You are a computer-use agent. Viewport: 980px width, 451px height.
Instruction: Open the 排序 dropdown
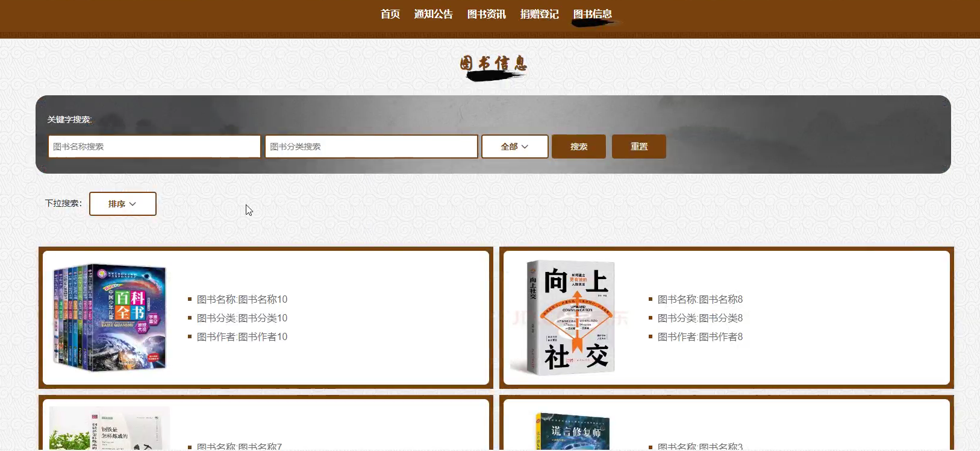click(x=123, y=204)
